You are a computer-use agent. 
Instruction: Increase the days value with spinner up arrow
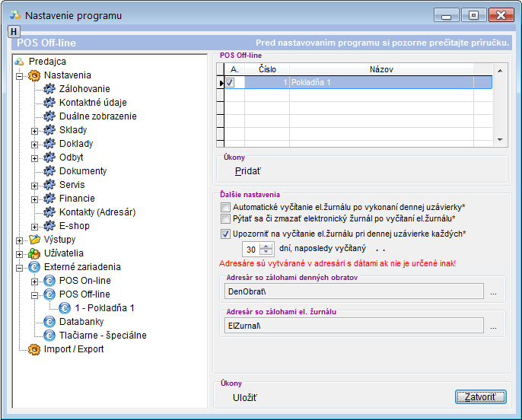pos(266,245)
